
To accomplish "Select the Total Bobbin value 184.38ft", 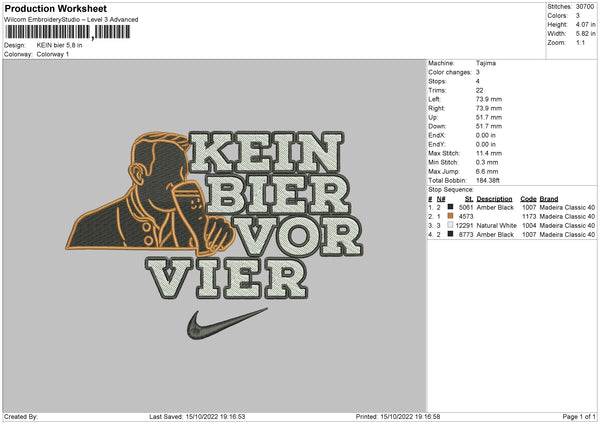I will tap(488, 180).
